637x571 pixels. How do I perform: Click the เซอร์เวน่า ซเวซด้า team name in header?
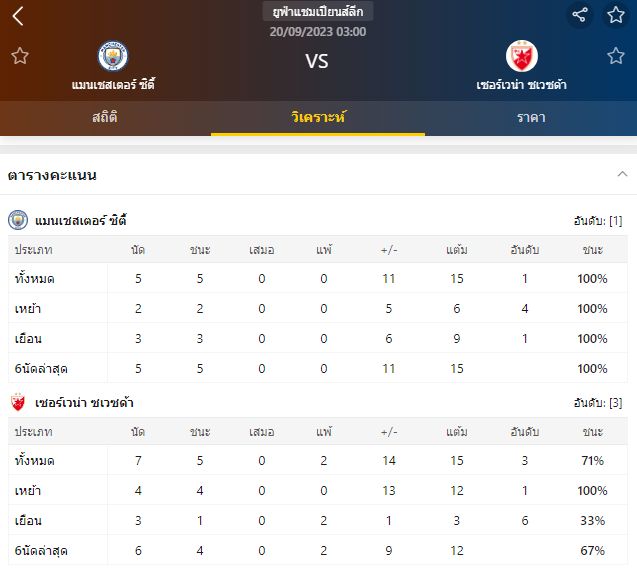tap(521, 85)
